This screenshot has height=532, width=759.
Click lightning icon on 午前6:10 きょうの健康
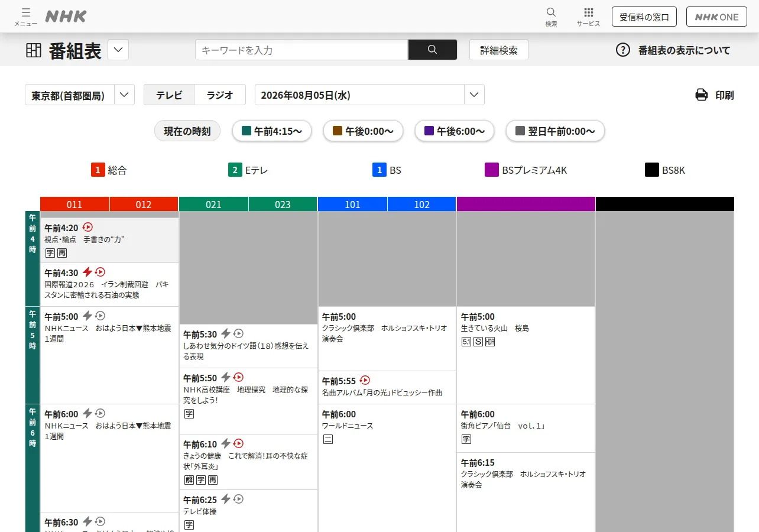(x=226, y=443)
